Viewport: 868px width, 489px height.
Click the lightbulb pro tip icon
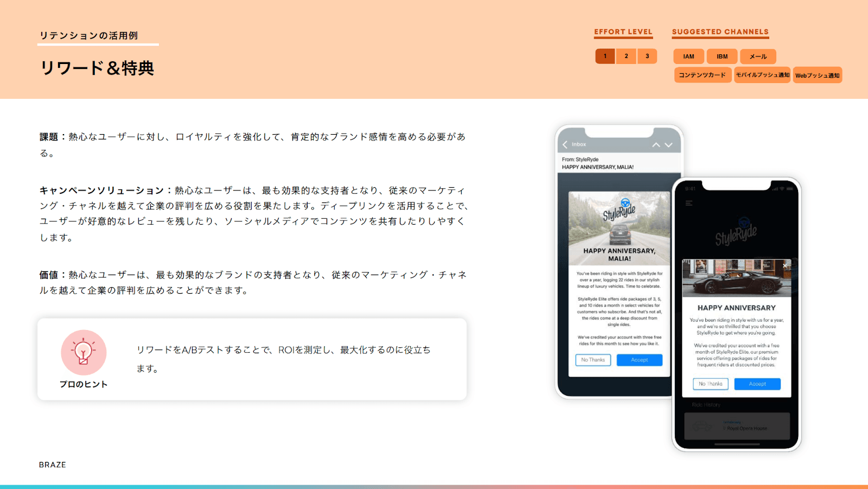coord(84,352)
